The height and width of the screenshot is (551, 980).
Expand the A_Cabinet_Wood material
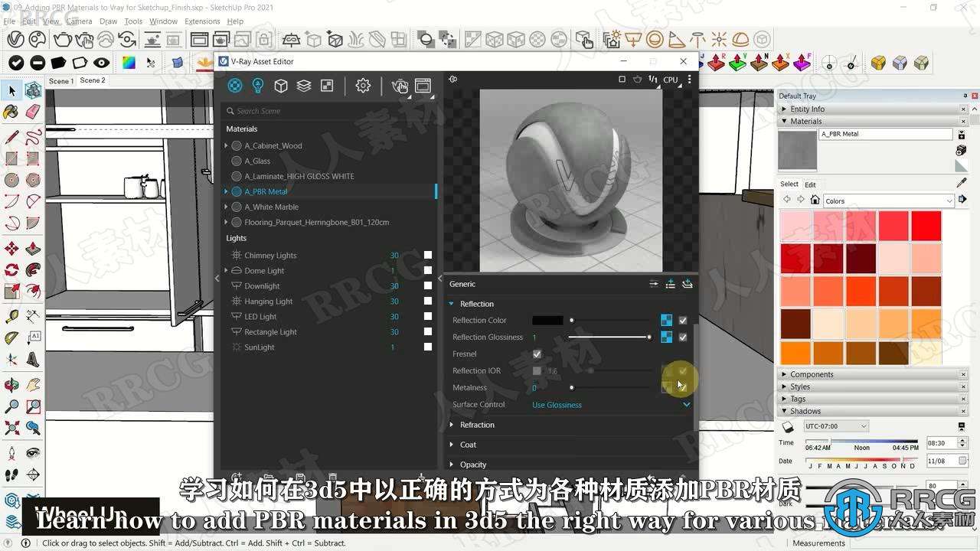pyautogui.click(x=226, y=145)
